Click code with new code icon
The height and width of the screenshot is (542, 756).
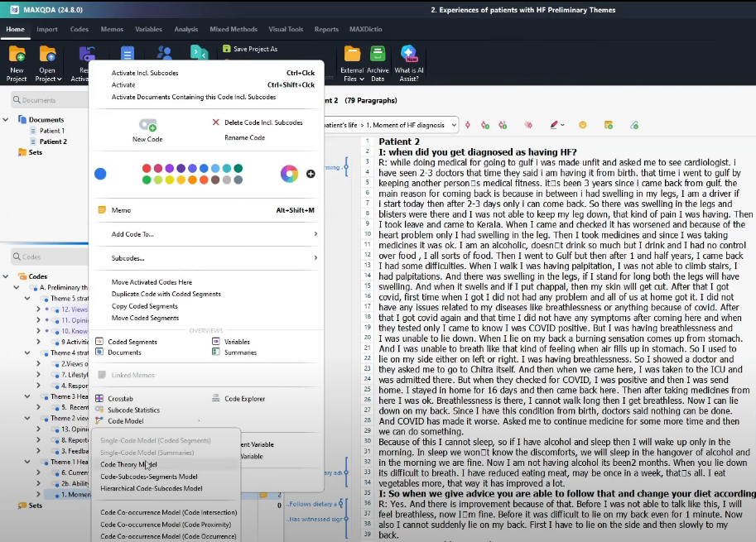point(485,125)
